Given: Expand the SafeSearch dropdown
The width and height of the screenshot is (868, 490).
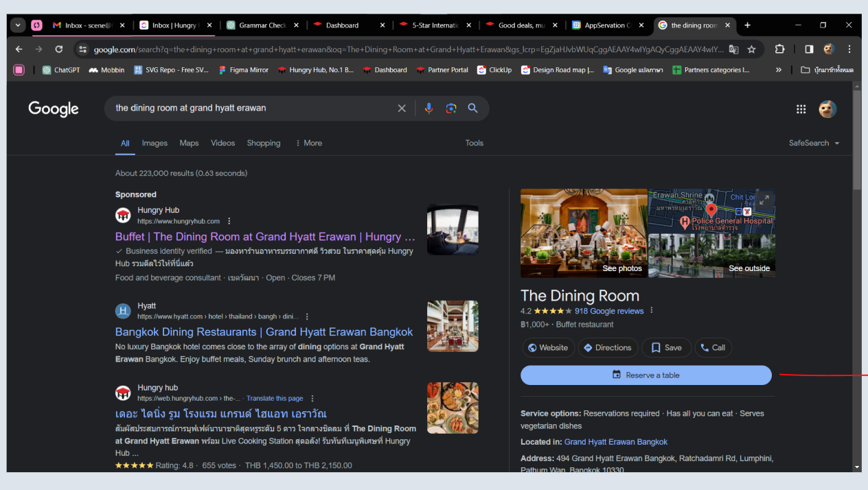Looking at the screenshot, I should click(814, 143).
